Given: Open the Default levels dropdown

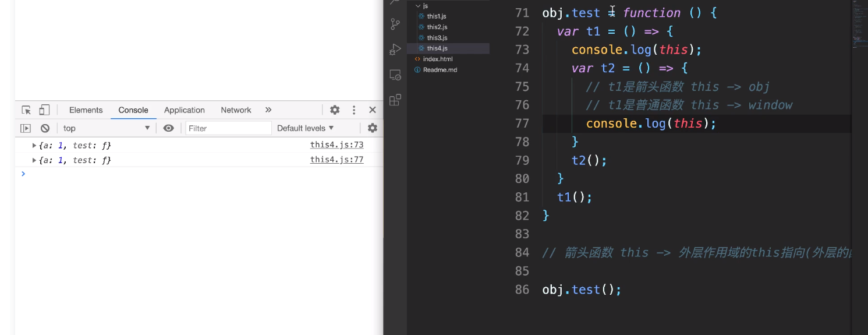Looking at the screenshot, I should coord(306,128).
